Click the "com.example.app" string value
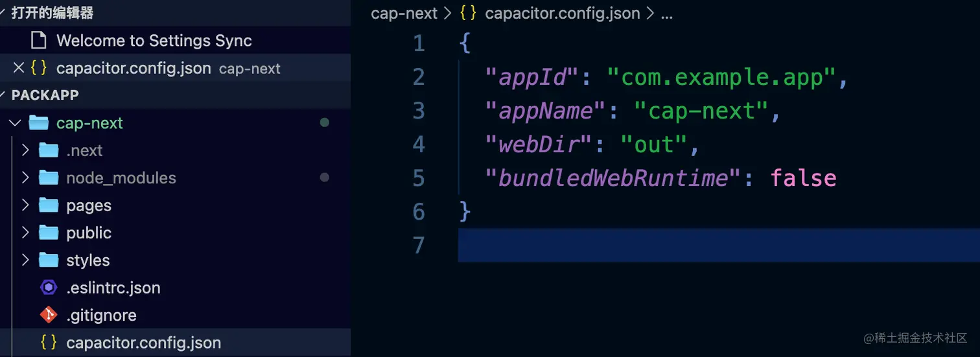Image resolution: width=980 pixels, height=357 pixels. click(x=720, y=78)
